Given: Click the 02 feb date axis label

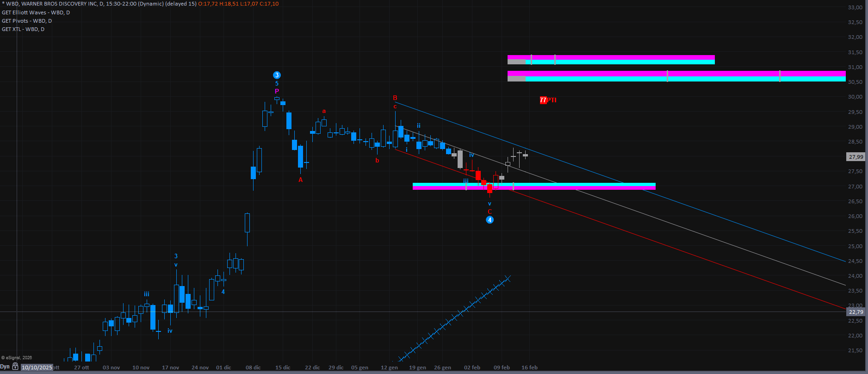Looking at the screenshot, I should (472, 368).
